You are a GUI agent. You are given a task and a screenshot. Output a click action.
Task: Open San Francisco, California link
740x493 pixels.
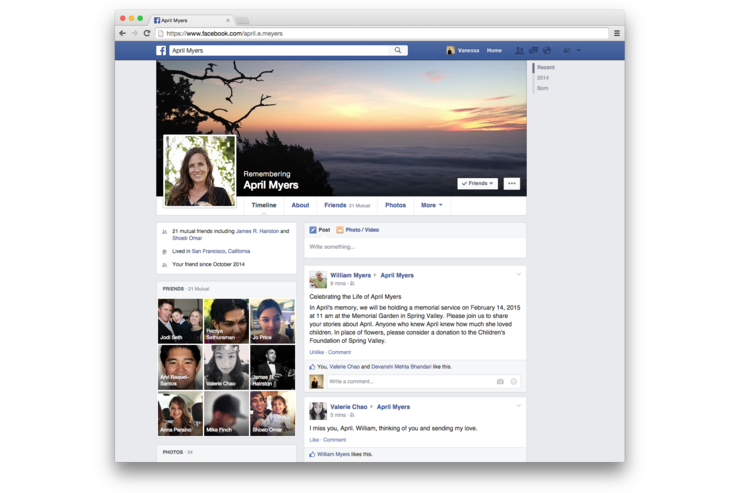[221, 251]
